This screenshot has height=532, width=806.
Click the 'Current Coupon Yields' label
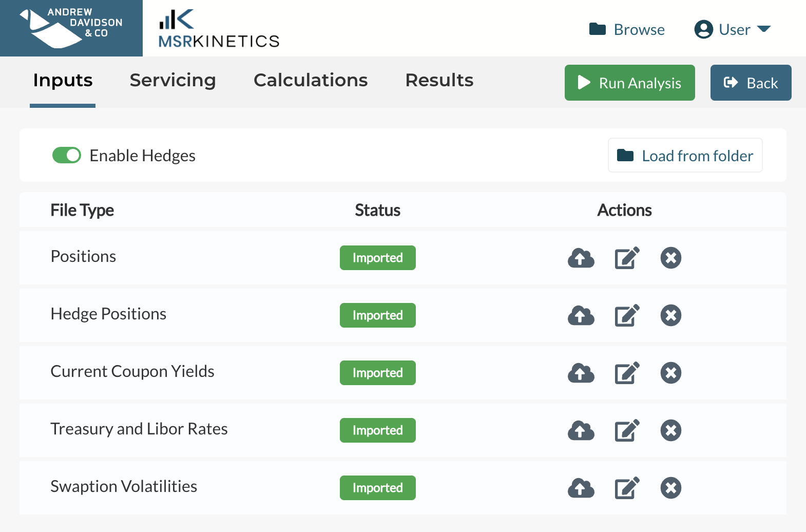[x=132, y=371]
